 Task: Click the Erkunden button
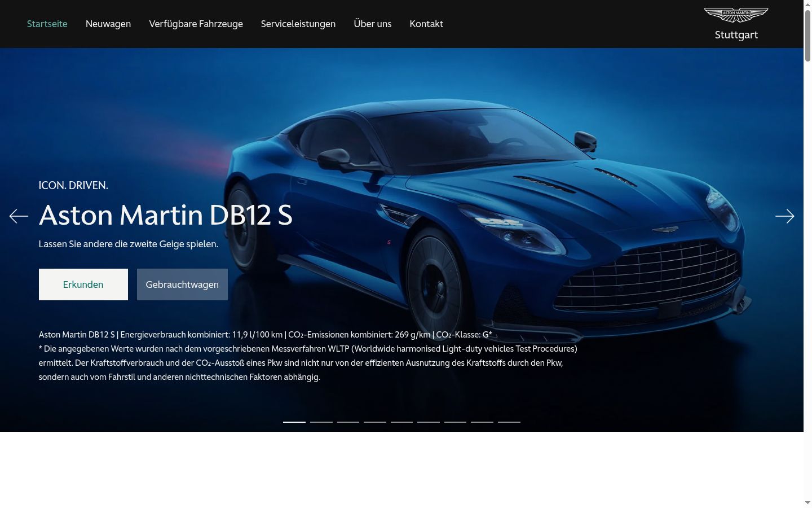[x=83, y=284]
